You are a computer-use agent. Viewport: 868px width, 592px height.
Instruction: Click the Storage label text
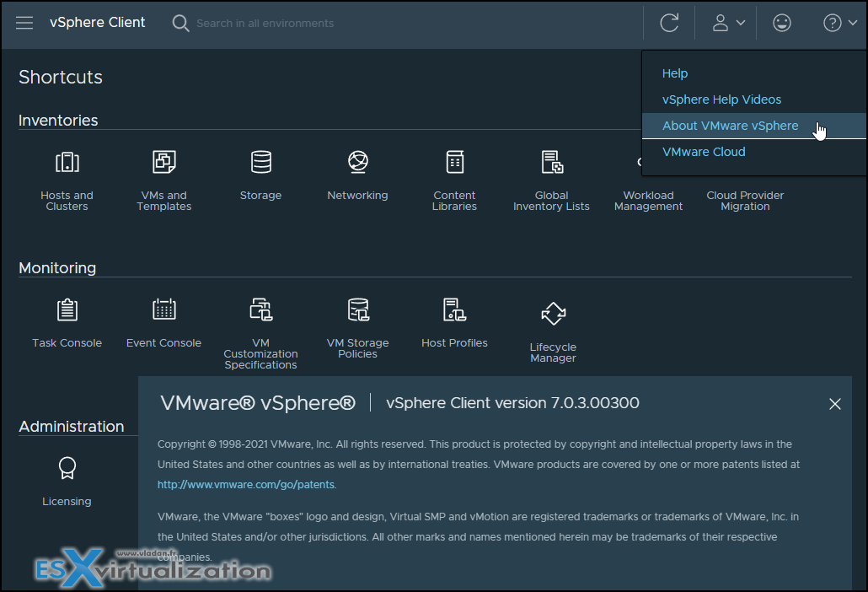click(x=260, y=196)
